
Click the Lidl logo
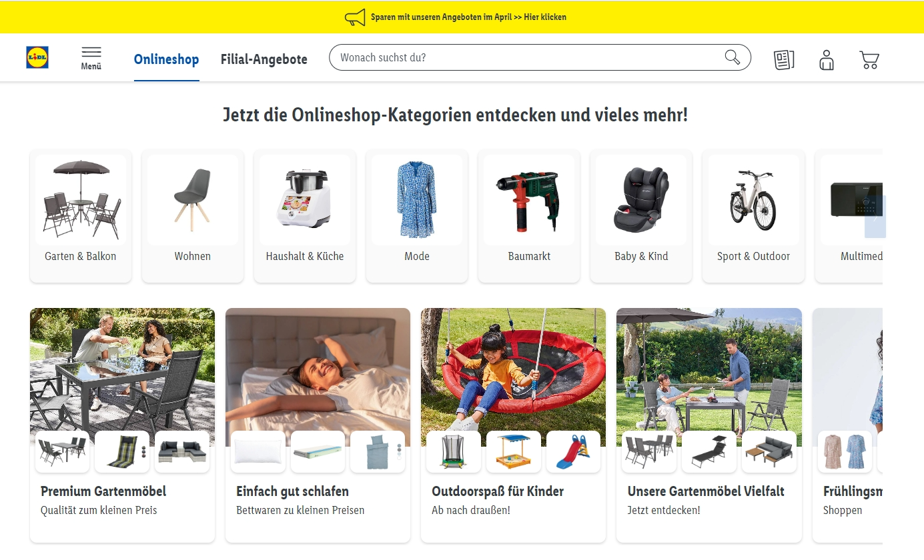pyautogui.click(x=37, y=57)
